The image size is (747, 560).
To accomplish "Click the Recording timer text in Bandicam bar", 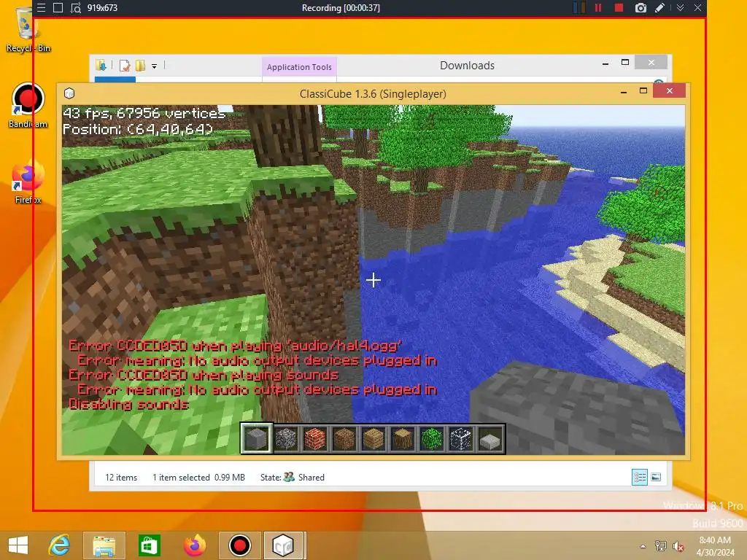I will coord(341,7).
